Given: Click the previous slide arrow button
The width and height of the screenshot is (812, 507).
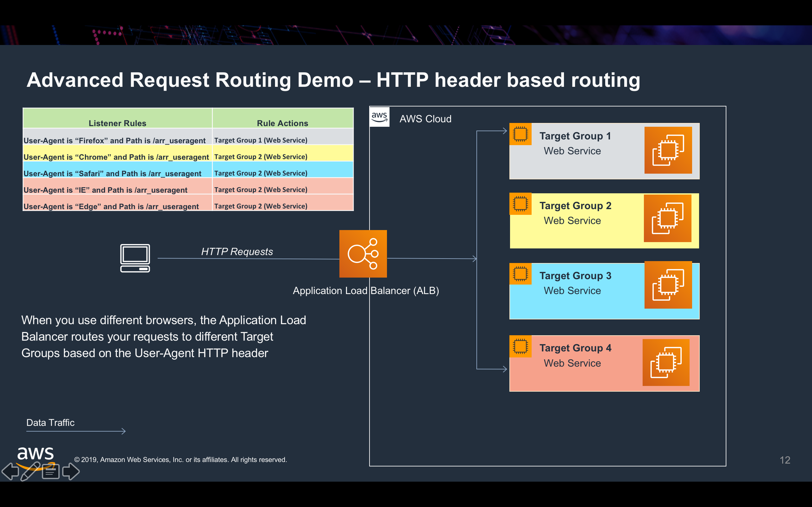Looking at the screenshot, I should pyautogui.click(x=10, y=471).
